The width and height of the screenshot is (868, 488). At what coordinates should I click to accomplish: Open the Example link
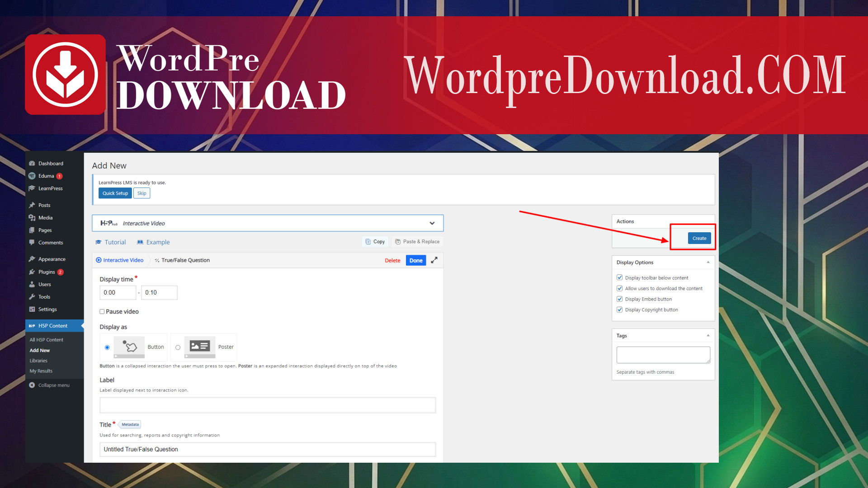154,242
